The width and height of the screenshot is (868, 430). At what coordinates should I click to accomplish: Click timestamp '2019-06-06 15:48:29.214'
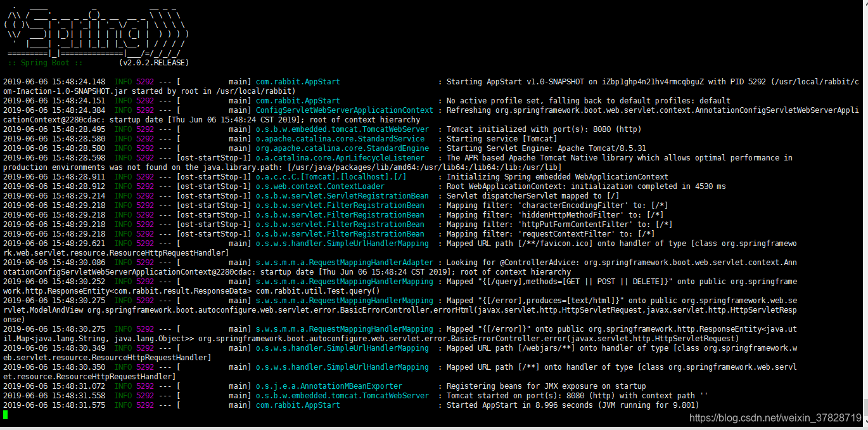tap(54, 196)
